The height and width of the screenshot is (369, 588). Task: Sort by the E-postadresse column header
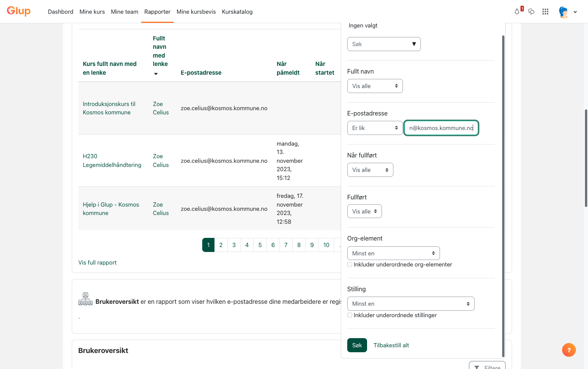201,72
